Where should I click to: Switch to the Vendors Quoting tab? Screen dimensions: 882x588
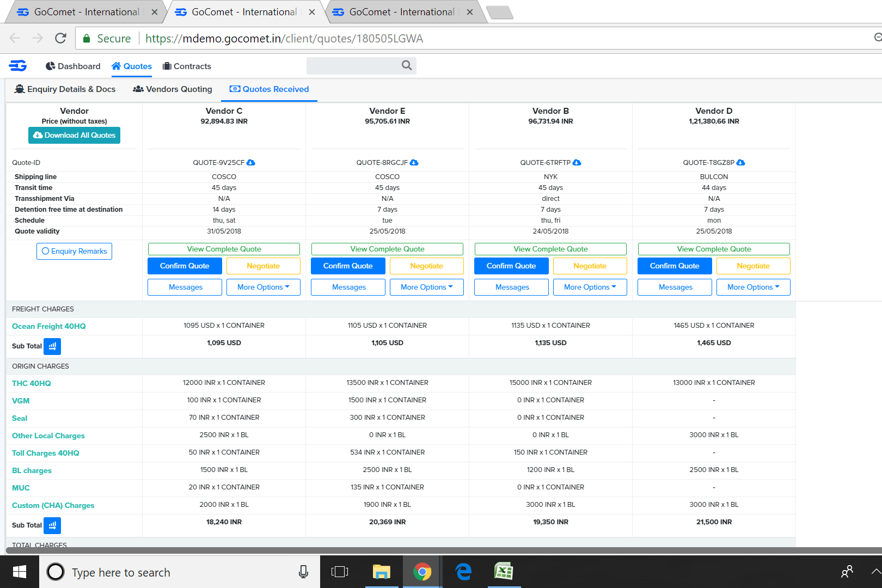click(x=172, y=89)
